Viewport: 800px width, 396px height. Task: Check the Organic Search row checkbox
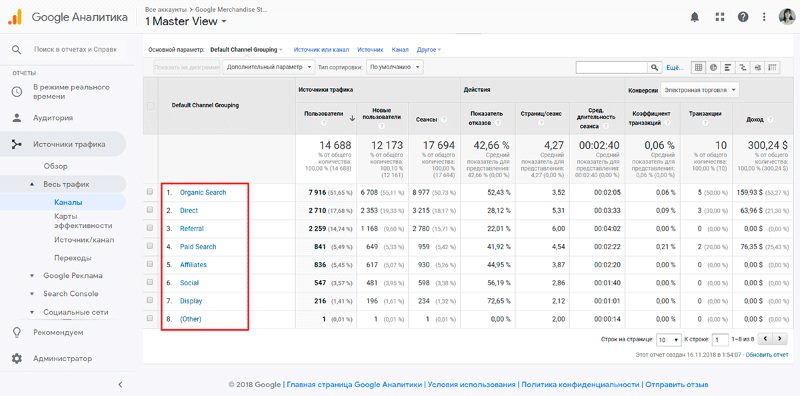(x=150, y=192)
